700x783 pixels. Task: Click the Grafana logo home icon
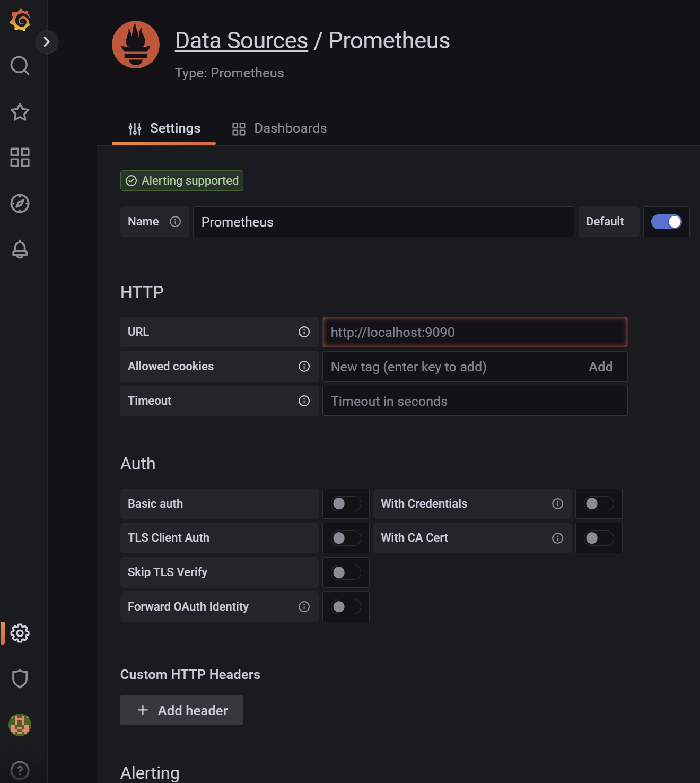coord(20,20)
